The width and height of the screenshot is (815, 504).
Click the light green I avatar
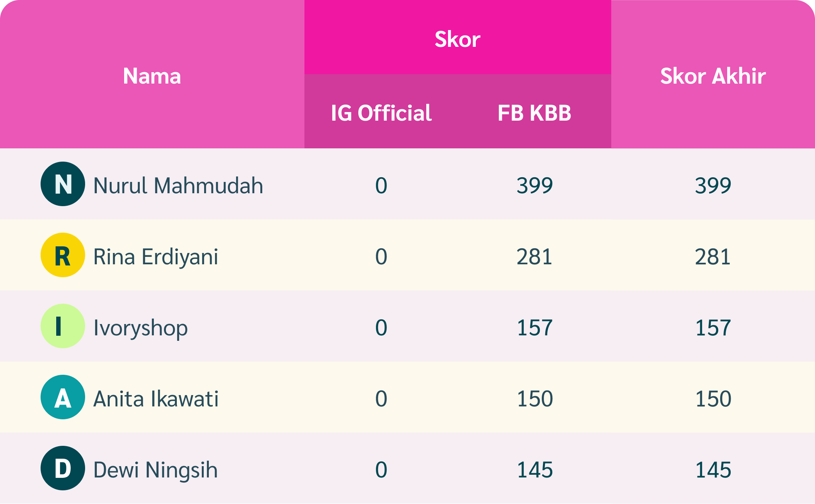coord(63,326)
